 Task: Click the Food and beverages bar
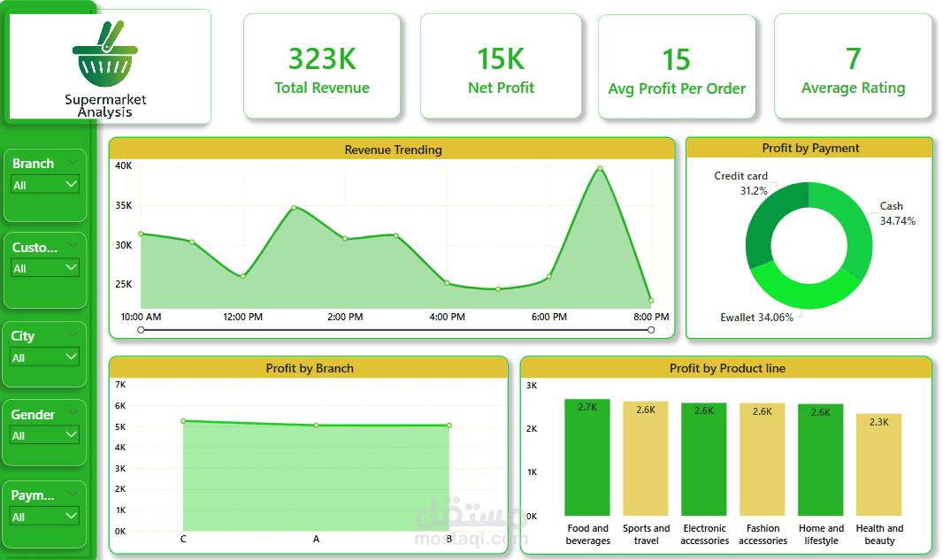tap(587, 460)
